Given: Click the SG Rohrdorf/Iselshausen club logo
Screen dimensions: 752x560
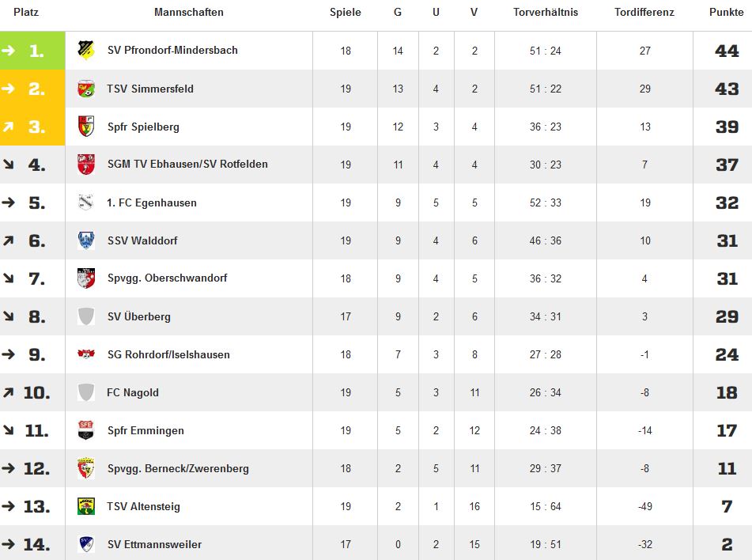Looking at the screenshot, I should tap(86, 354).
